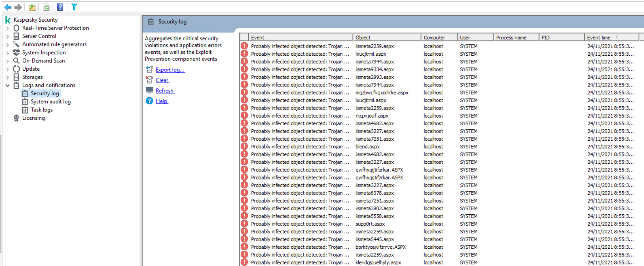Click the On-Demand Scan magnifier icon

point(16,60)
